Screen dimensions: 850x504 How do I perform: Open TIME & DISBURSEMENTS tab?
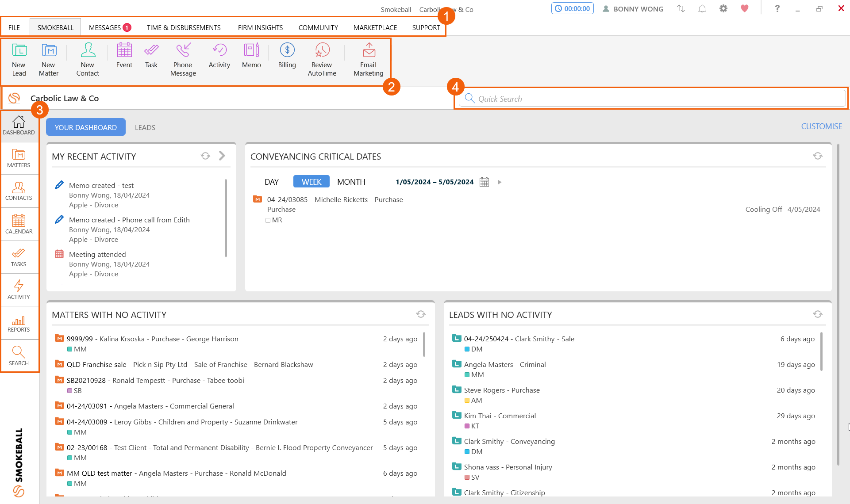(x=184, y=27)
